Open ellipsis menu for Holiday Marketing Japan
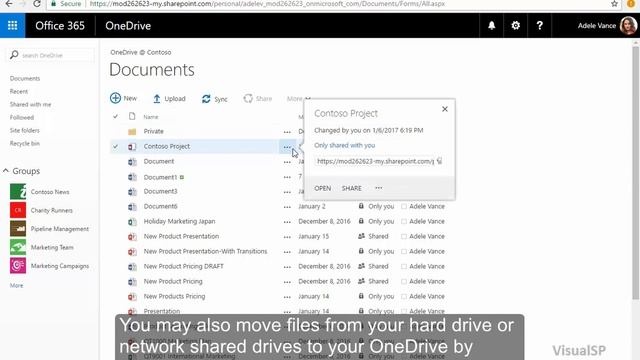The height and width of the screenshot is (360, 640). coord(287,222)
